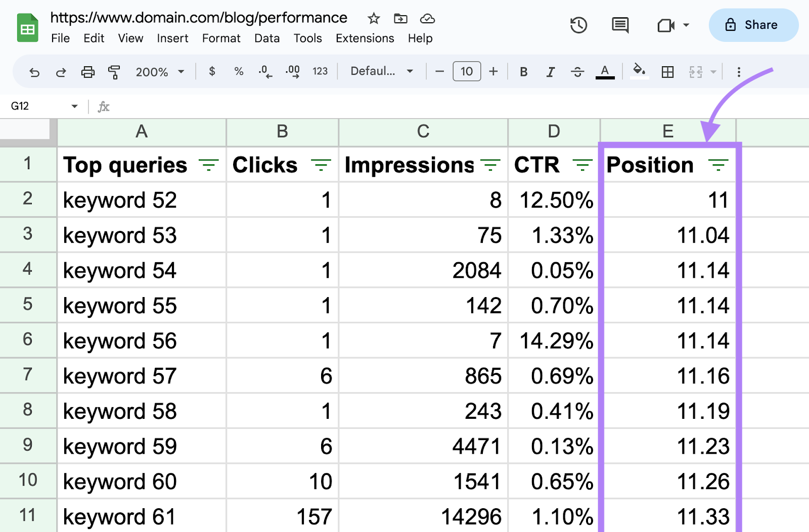Apply strikethrough formatting
The width and height of the screenshot is (809, 532).
click(x=577, y=71)
